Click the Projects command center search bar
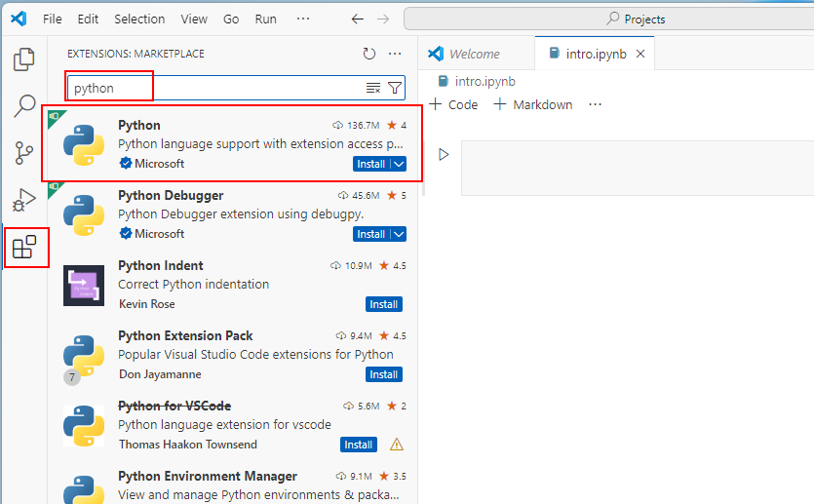The image size is (814, 504). point(609,19)
